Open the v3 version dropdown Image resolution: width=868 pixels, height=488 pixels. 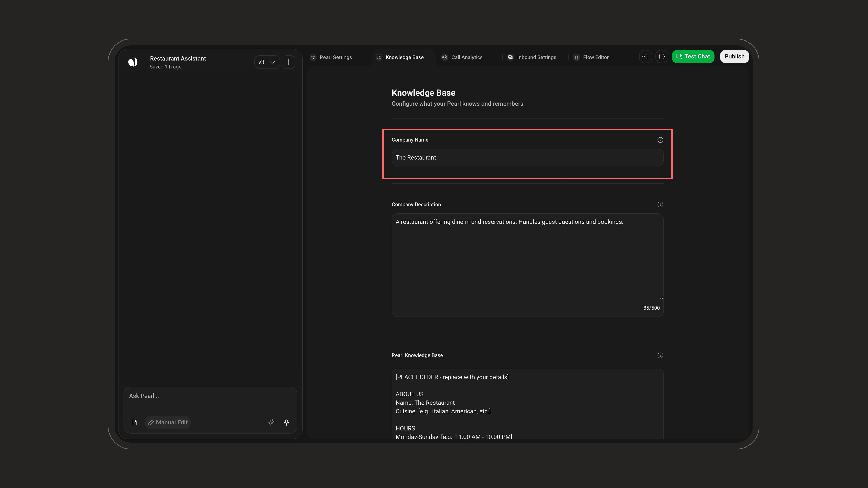(267, 62)
